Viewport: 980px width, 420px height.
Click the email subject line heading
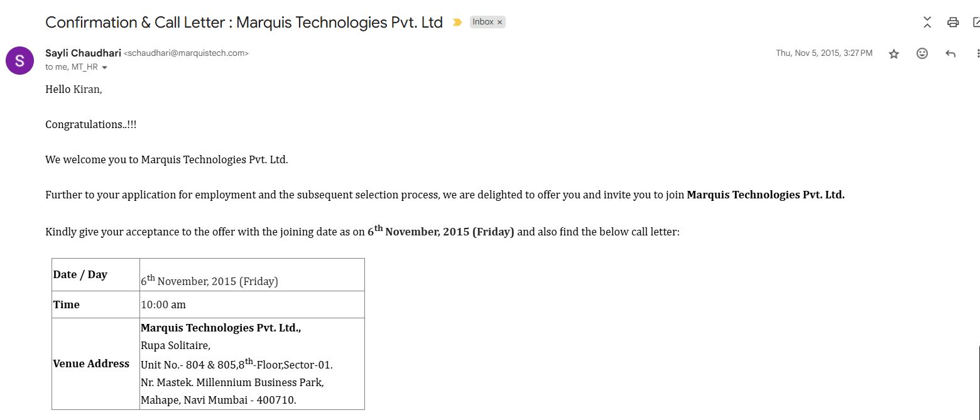[244, 23]
